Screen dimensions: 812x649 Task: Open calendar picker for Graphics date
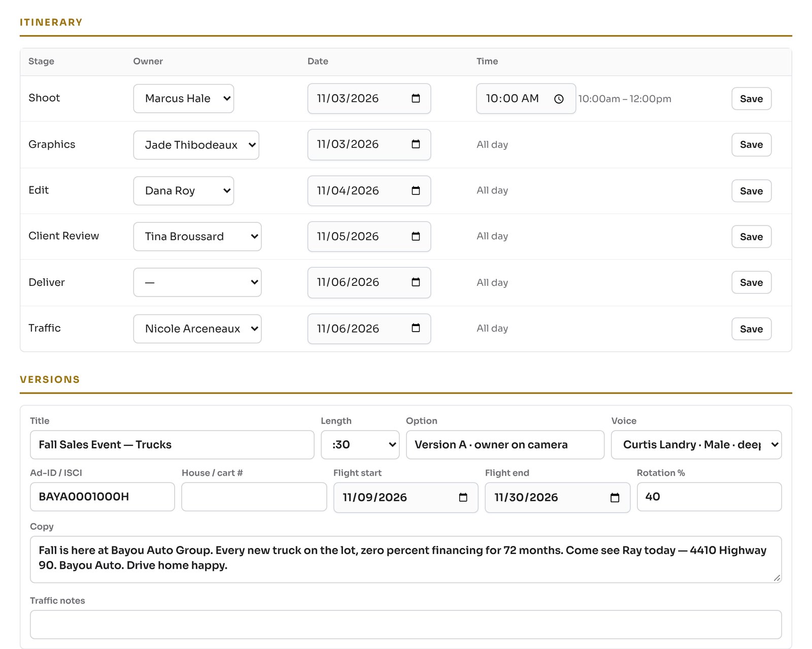point(416,144)
